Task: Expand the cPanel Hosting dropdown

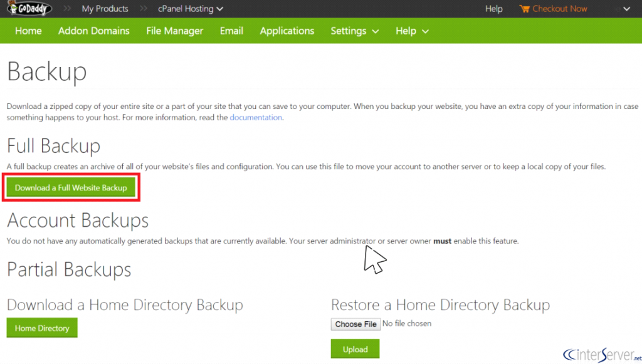Action: 191,9
